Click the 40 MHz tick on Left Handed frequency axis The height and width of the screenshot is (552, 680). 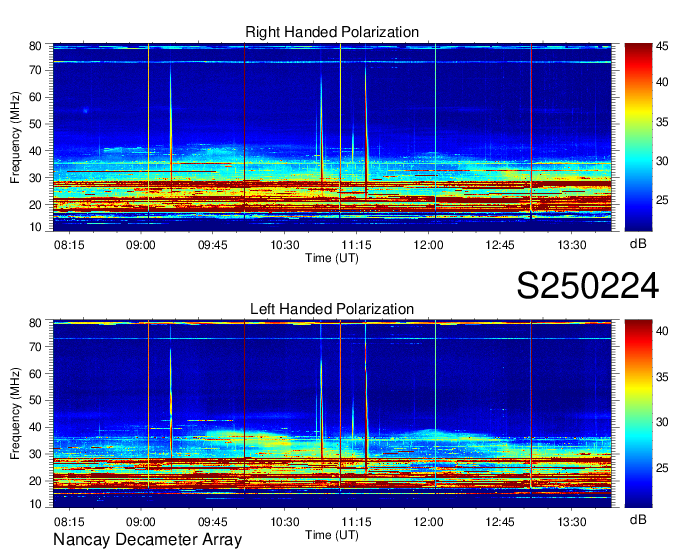[x=35, y=427]
